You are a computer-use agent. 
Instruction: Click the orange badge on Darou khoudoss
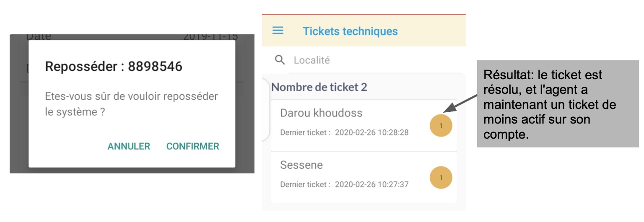click(441, 125)
